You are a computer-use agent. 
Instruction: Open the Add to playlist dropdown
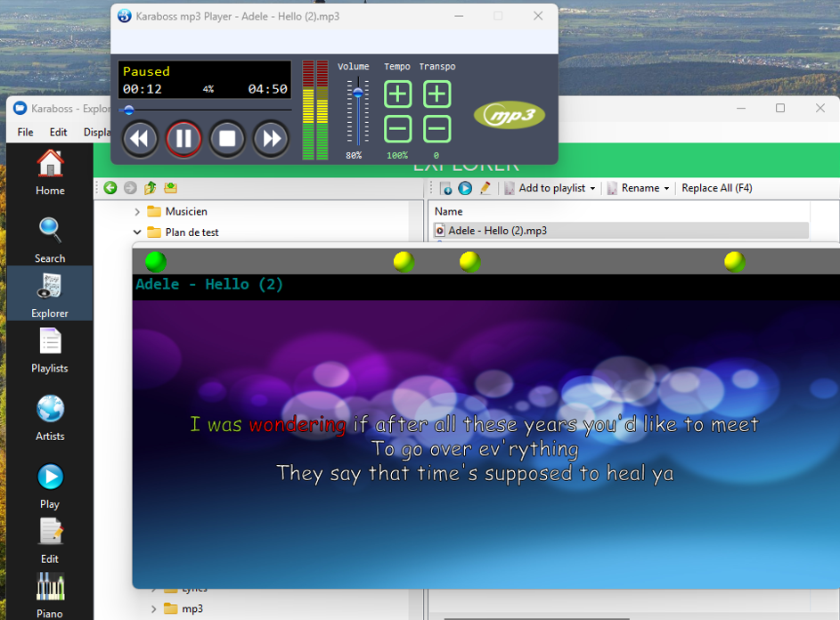coord(592,189)
